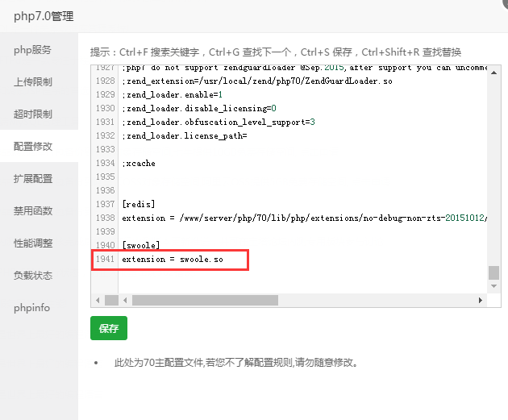Screen dimensions: 508x420
Task: Place cursor on the ';xcache' line
Action: coord(139,164)
